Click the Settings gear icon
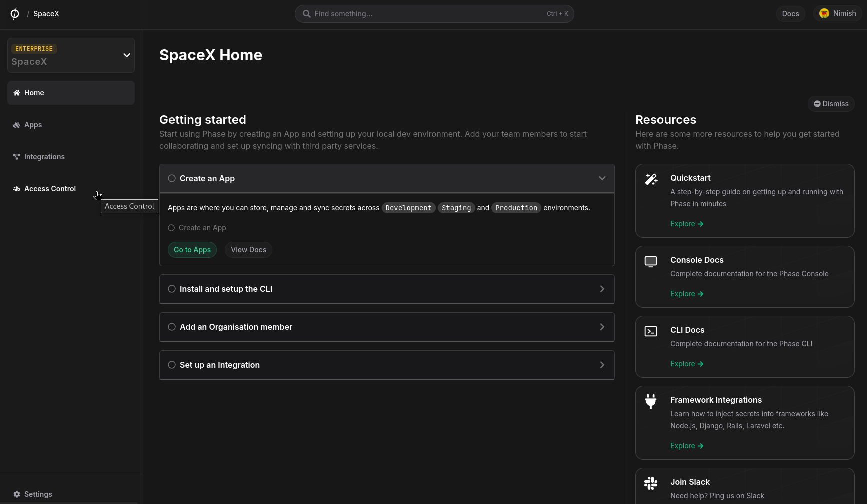The height and width of the screenshot is (504, 867). [x=17, y=494]
